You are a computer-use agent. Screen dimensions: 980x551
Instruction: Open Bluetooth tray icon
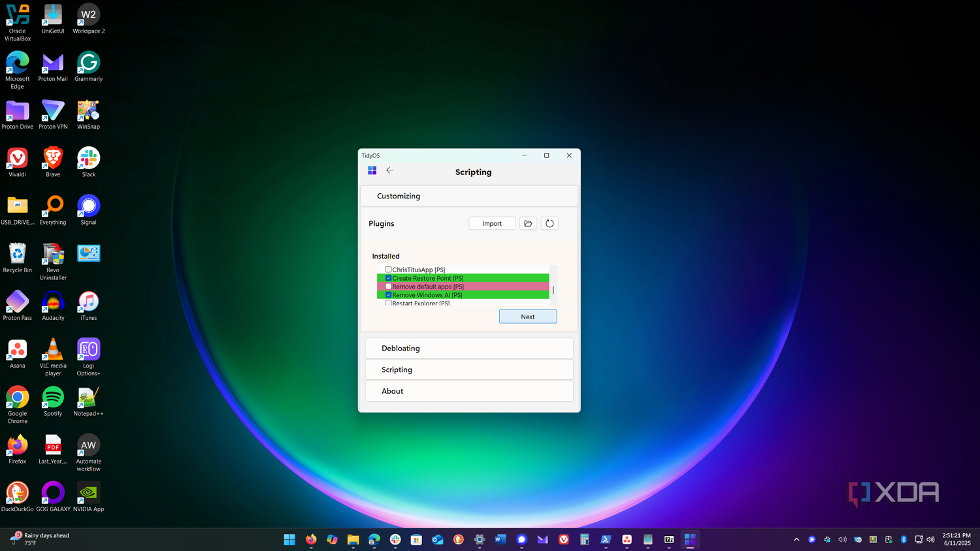click(x=904, y=539)
